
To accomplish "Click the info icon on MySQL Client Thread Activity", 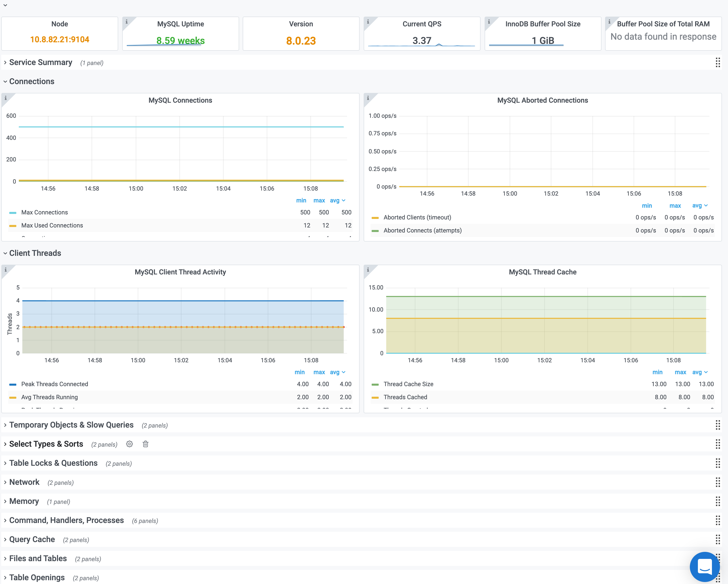I will point(6,270).
